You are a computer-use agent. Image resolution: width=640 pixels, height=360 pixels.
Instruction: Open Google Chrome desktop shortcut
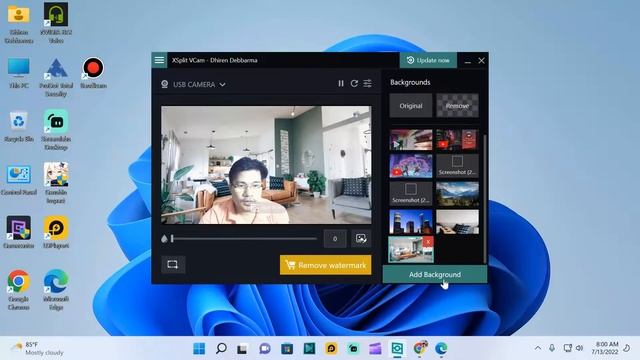pyautogui.click(x=18, y=290)
